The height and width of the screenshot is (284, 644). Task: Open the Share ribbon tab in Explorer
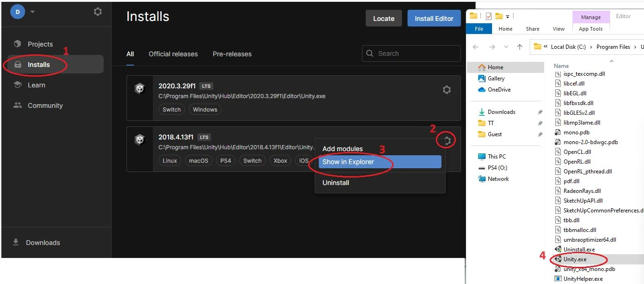(x=532, y=29)
